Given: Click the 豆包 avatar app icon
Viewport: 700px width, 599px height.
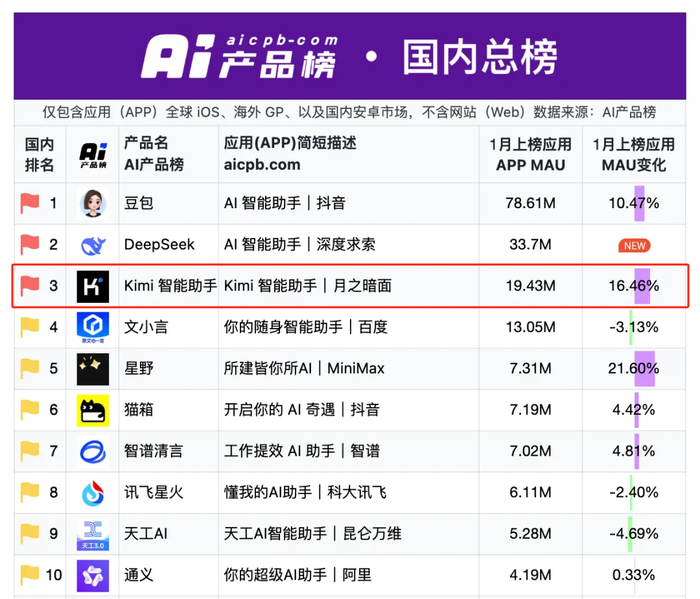Looking at the screenshot, I should tap(93, 204).
